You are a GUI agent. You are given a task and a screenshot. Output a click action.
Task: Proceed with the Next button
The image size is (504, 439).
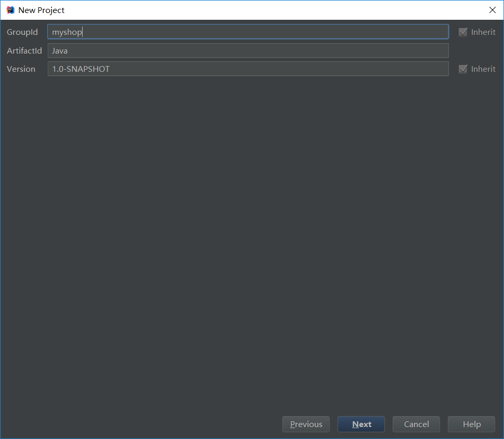point(361,424)
